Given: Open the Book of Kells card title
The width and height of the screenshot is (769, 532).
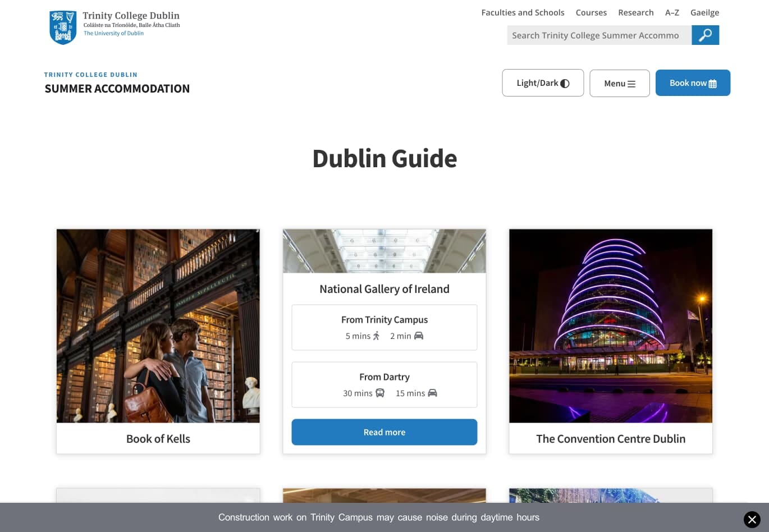Looking at the screenshot, I should tap(158, 439).
